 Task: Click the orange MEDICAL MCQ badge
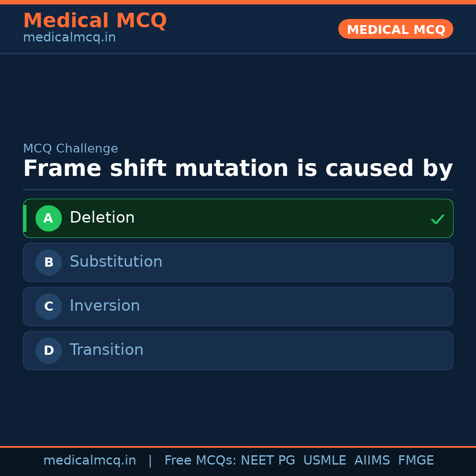click(x=396, y=29)
